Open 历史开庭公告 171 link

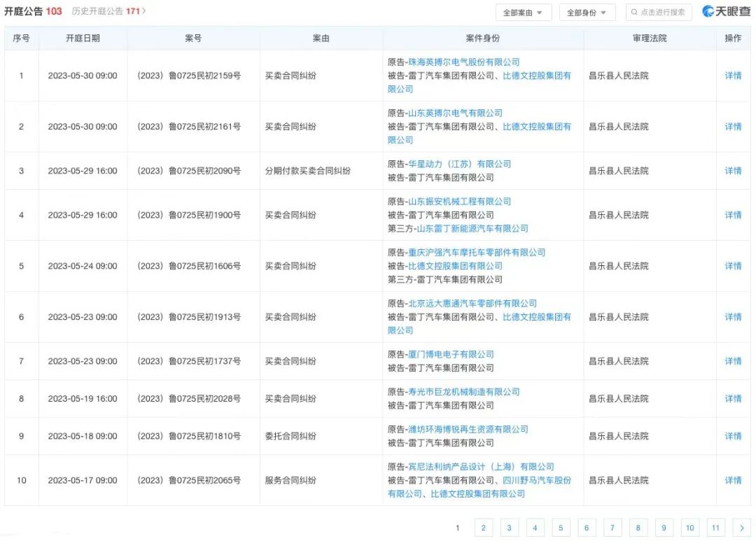108,11
